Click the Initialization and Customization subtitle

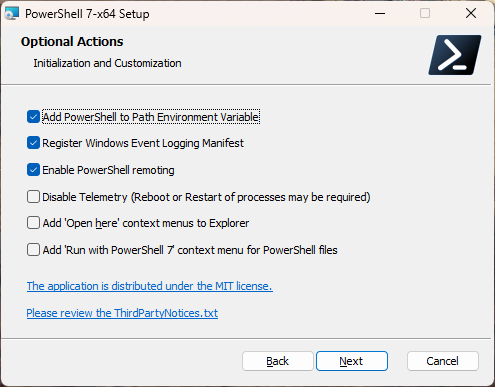[x=107, y=63]
